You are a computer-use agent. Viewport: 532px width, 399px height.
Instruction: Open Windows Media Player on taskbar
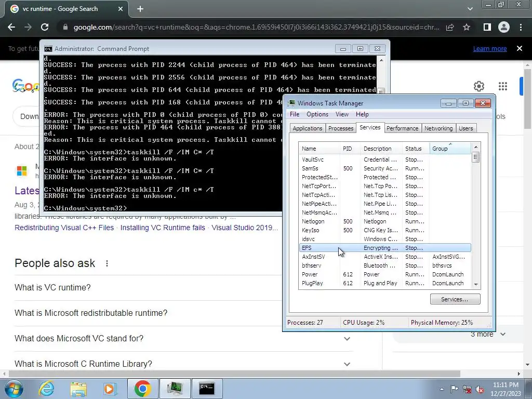click(110, 389)
